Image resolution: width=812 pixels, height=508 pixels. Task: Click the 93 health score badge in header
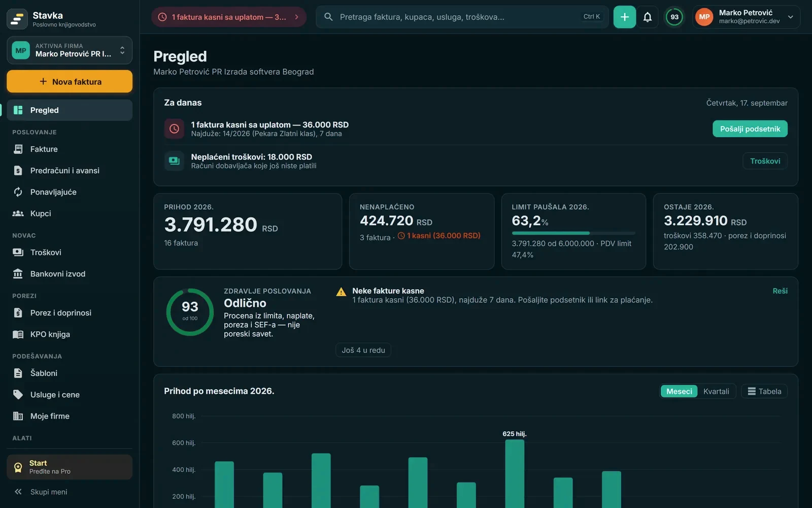click(674, 17)
